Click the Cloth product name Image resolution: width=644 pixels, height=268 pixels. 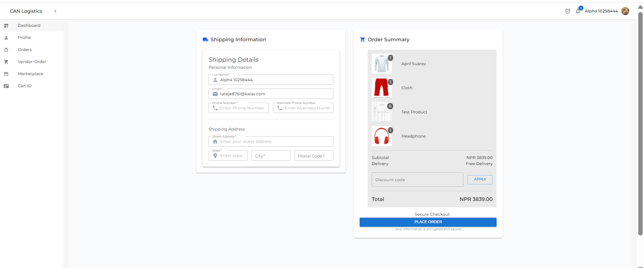pos(407,88)
